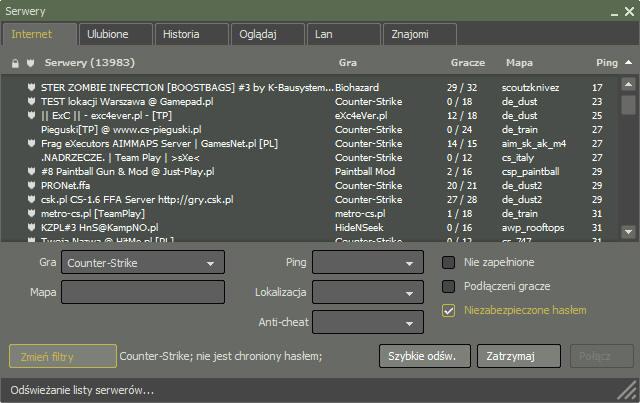Click the awp_rooftops map cell

click(533, 227)
